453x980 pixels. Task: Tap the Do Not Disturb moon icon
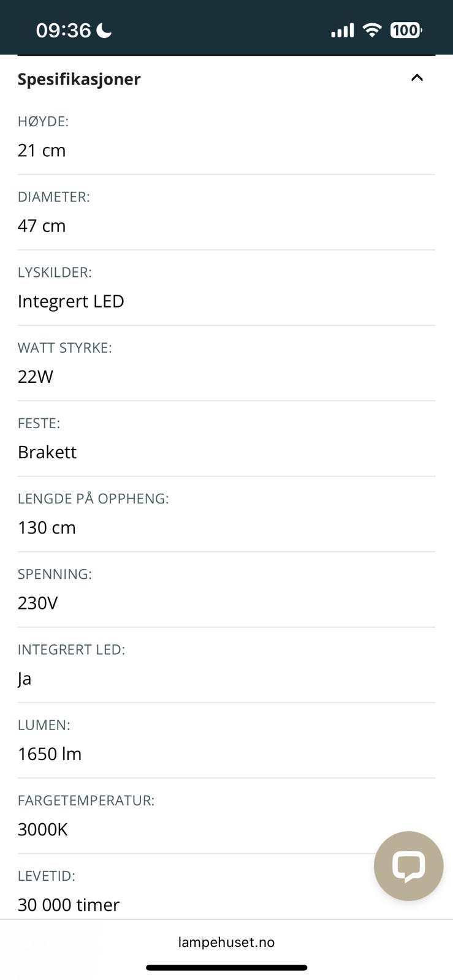coord(104,30)
